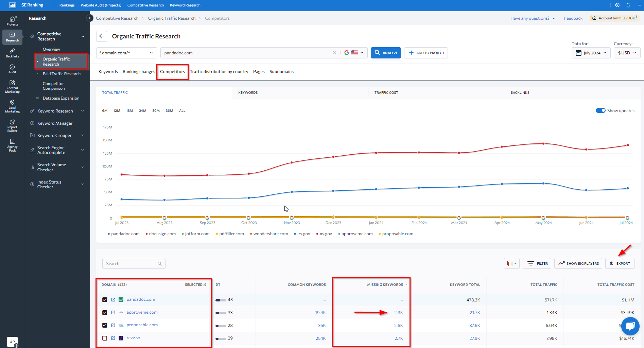Click the Account limit gauge icon

coord(594,18)
